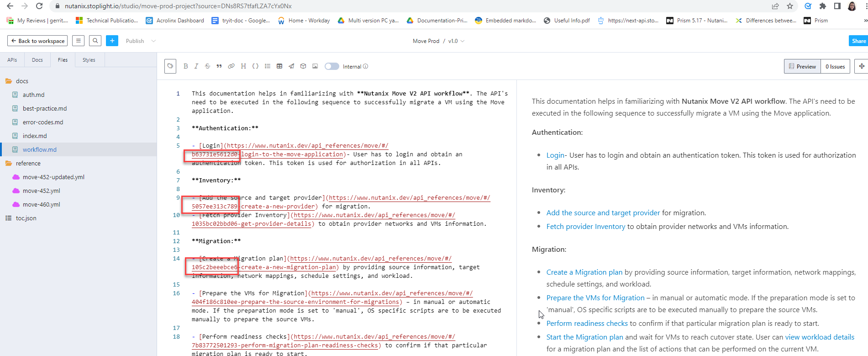Open the Publish dropdown arrow
The image size is (868, 356).
153,41
